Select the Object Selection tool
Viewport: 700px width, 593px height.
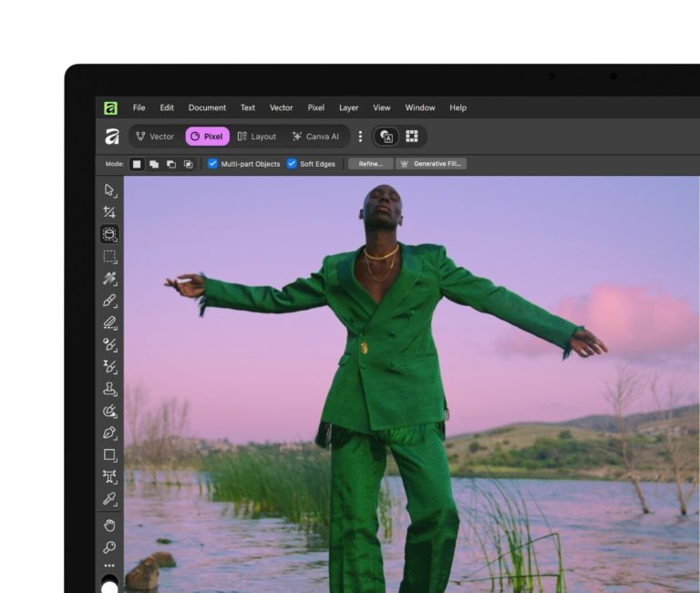(109, 234)
